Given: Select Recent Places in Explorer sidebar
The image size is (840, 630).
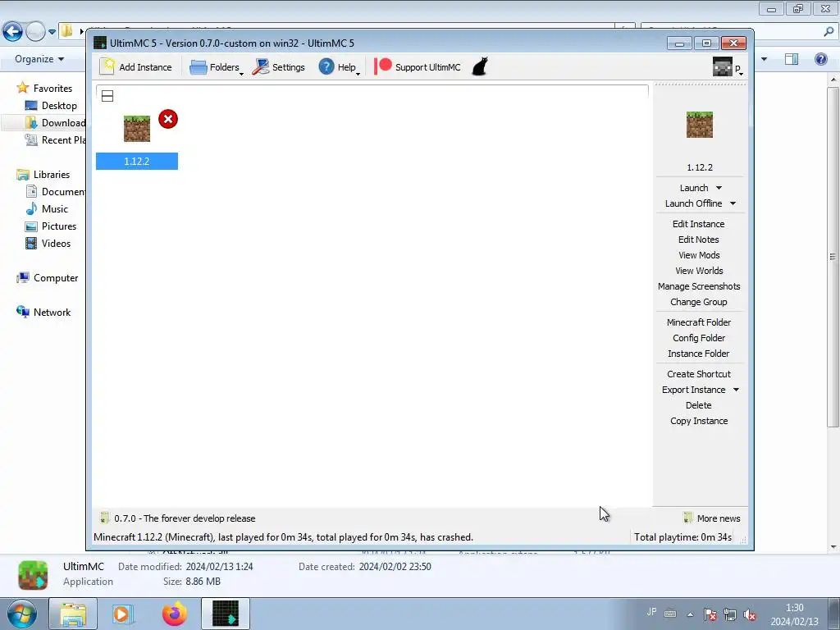Looking at the screenshot, I should click(56, 139).
